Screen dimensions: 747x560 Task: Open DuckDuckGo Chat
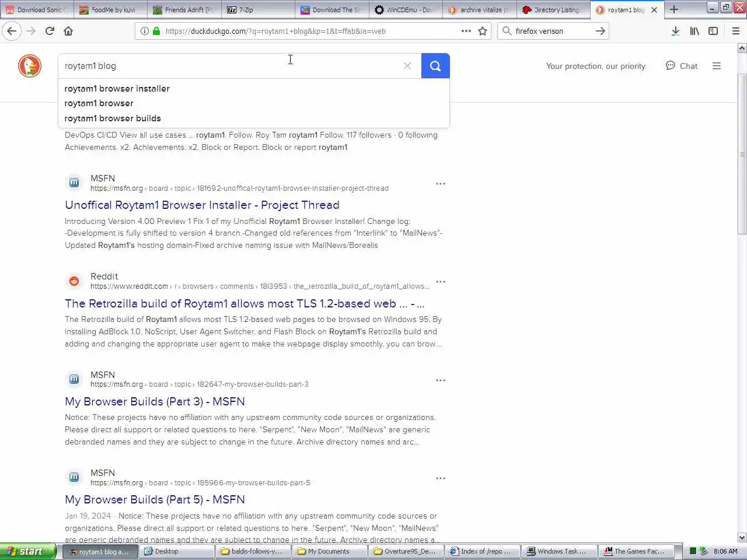(x=682, y=66)
